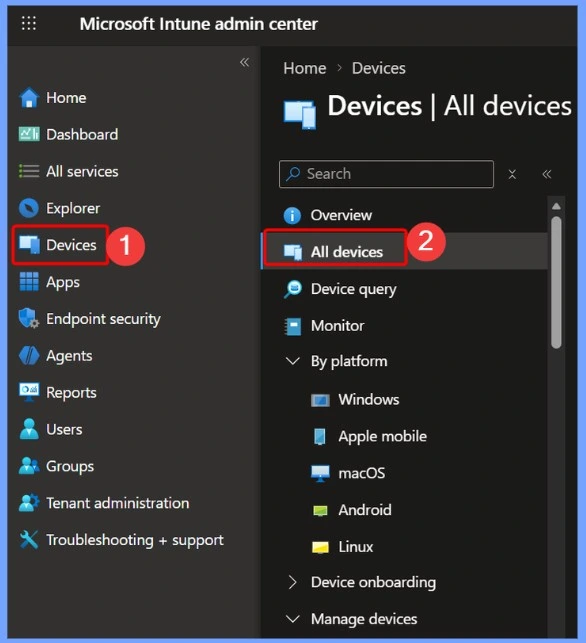586x643 pixels.
Task: Open All services in the sidebar
Action: [x=82, y=171]
